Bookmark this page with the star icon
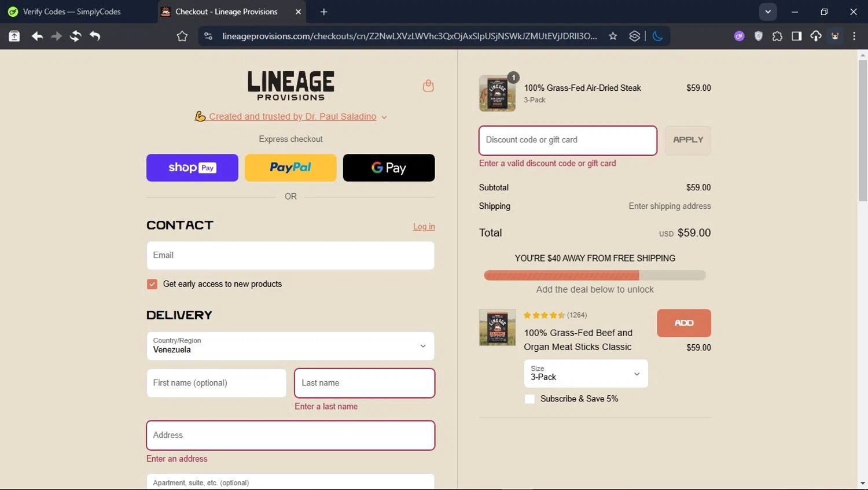This screenshot has width=868, height=490. click(x=613, y=36)
